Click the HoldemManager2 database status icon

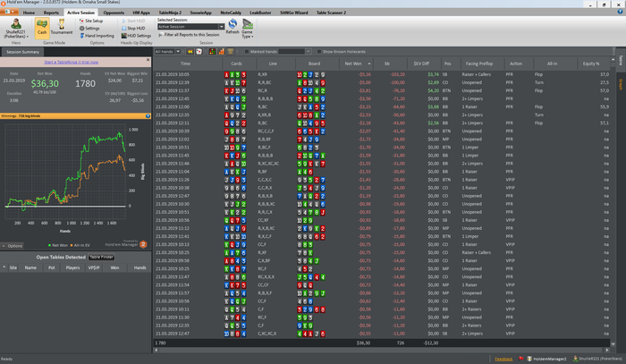pos(529,359)
